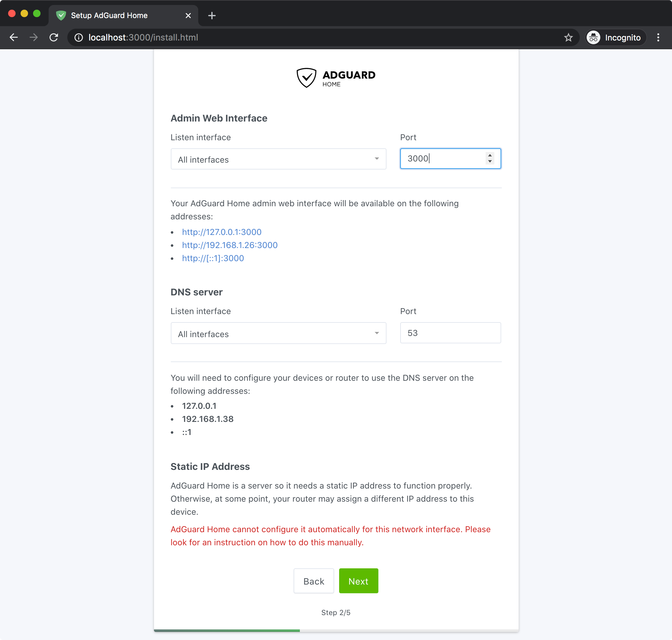Select the DNS address ::1

click(187, 432)
